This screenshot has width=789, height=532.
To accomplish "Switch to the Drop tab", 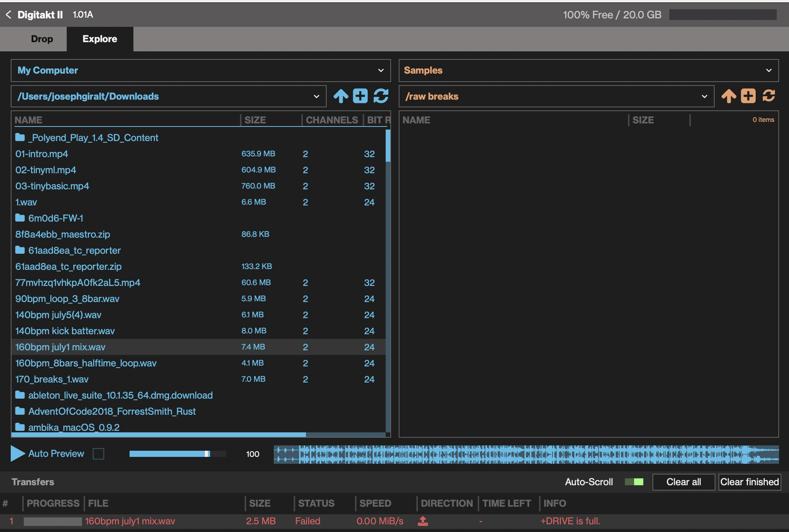I will 42,39.
